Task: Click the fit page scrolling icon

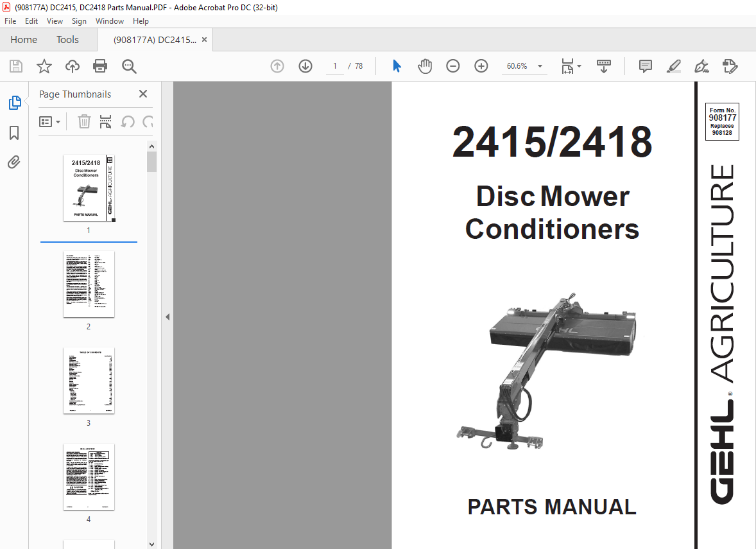Action: 567,66
